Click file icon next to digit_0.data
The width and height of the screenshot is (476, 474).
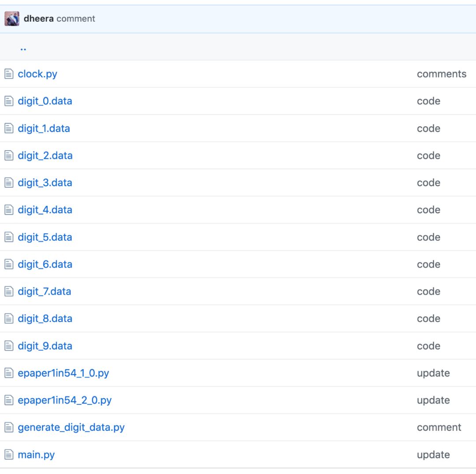point(9,101)
